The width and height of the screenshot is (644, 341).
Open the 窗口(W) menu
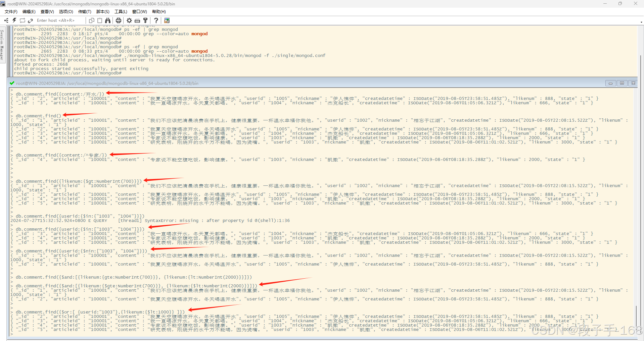(140, 12)
